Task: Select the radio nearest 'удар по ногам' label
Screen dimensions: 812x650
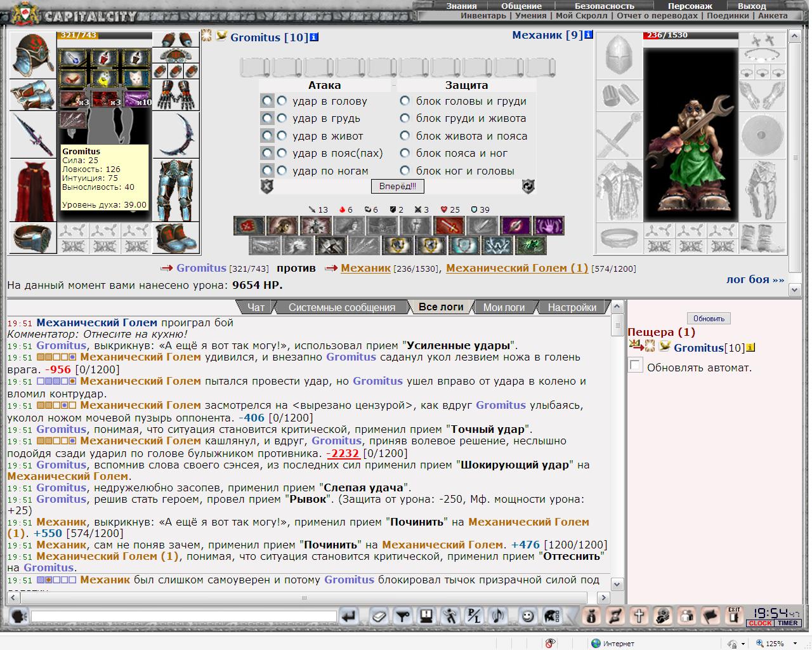Action: 282,171
